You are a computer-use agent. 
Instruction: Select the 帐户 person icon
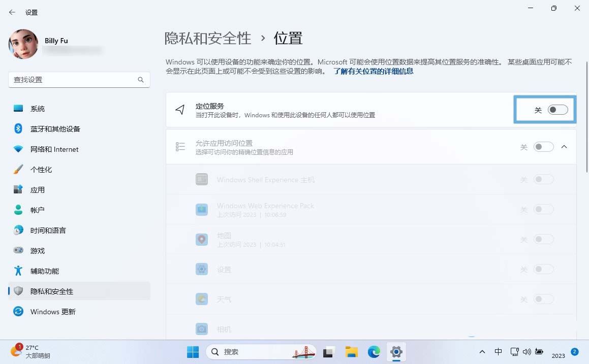[x=18, y=210]
